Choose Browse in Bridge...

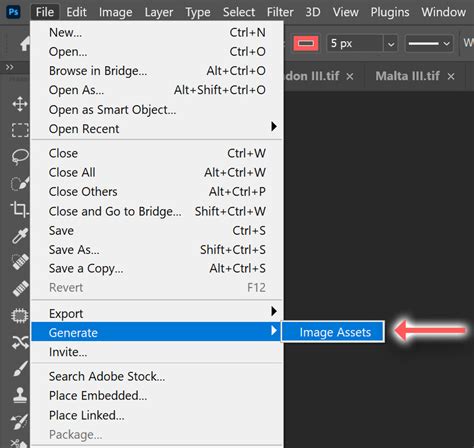157,71
